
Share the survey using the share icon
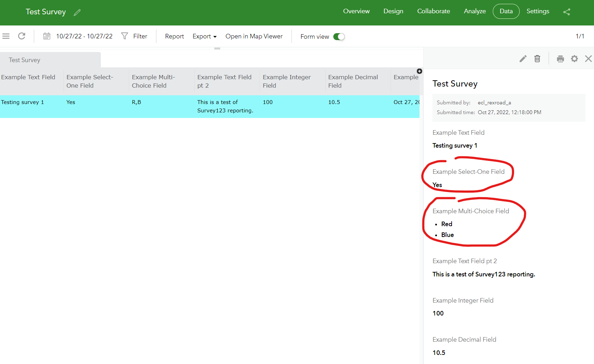[x=566, y=12]
